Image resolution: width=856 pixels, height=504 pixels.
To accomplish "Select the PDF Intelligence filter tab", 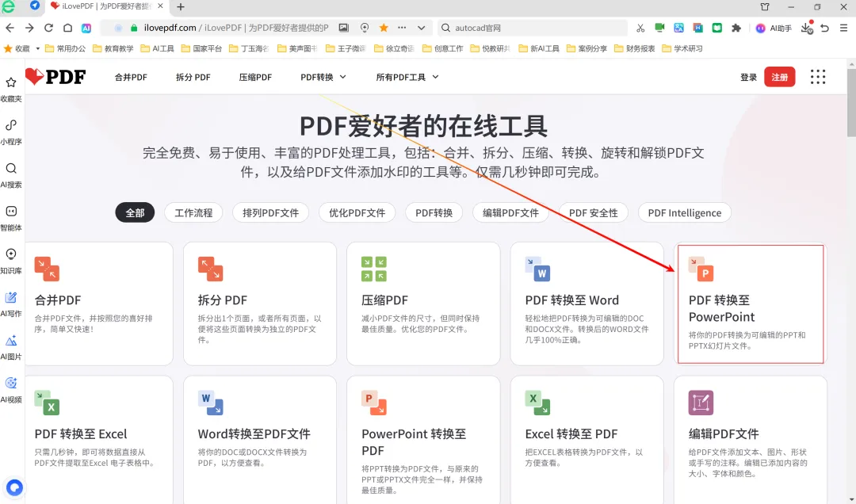I will pyautogui.click(x=685, y=213).
